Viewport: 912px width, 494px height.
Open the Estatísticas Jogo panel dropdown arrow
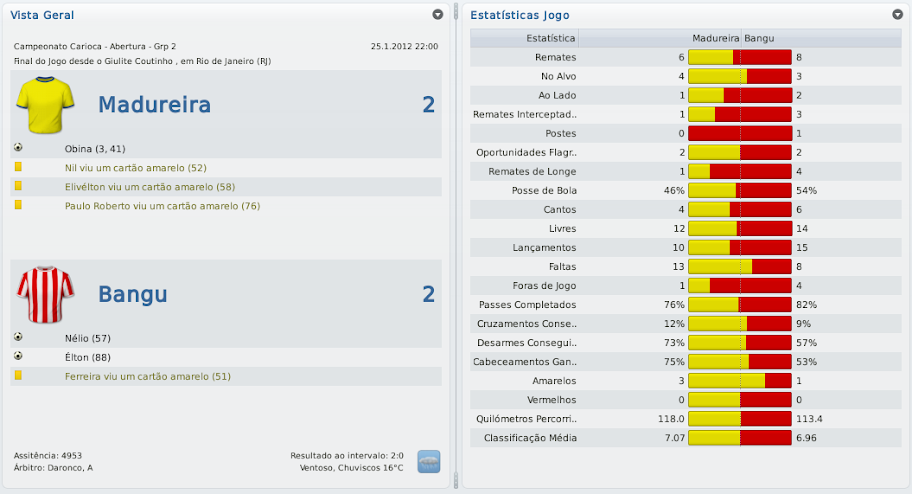[x=897, y=15]
